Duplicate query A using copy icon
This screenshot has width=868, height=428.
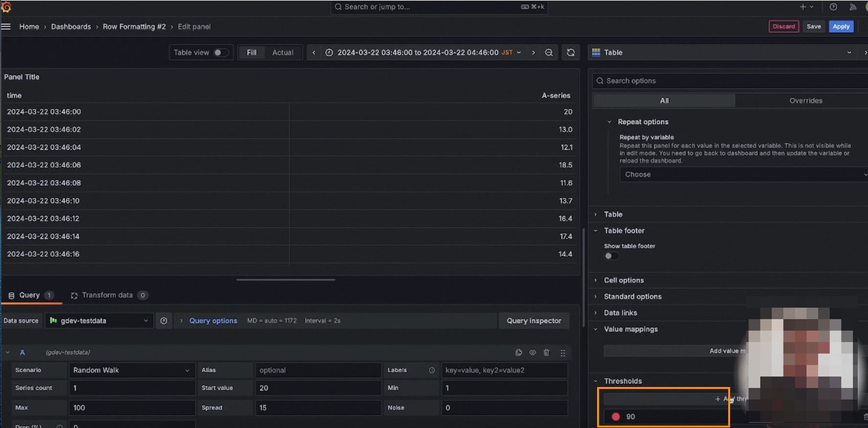click(x=518, y=352)
